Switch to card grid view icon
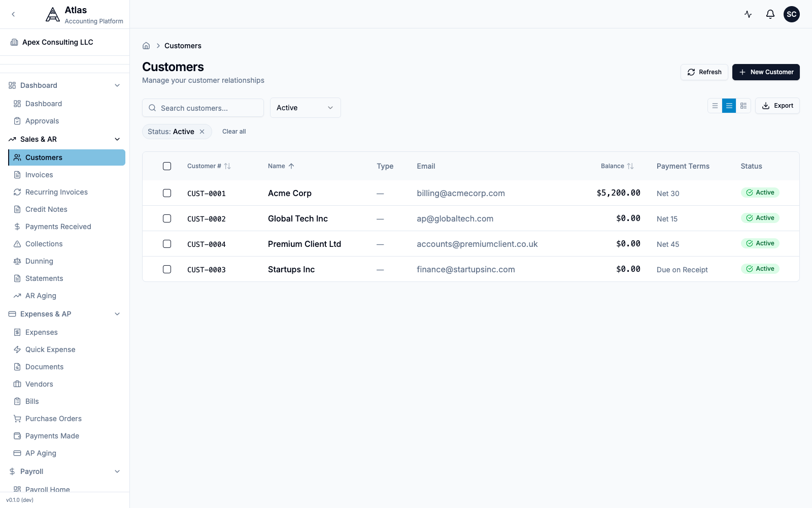This screenshot has height=508, width=812. (743, 106)
